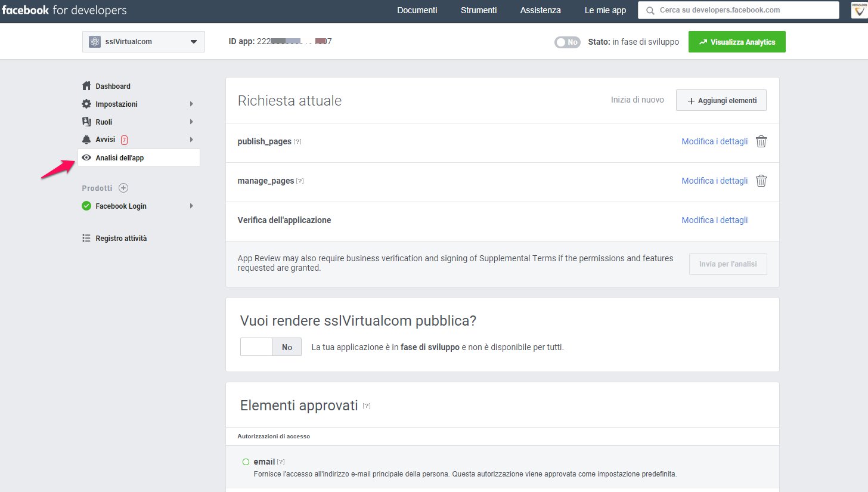Remove manage_pages using its trash icon
The height and width of the screenshot is (492, 868).
click(x=761, y=181)
